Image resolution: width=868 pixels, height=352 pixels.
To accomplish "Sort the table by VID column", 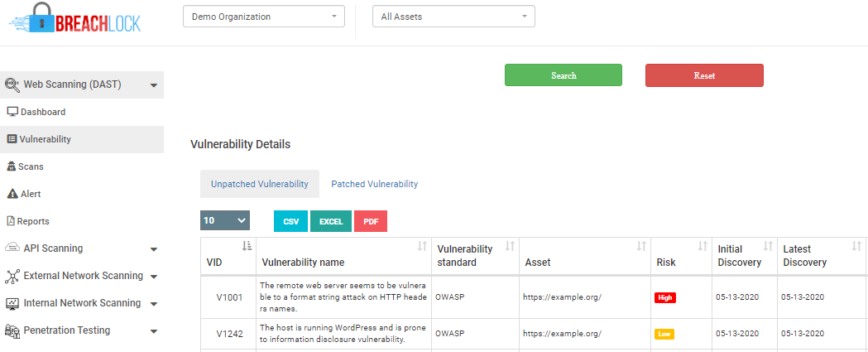I will click(x=247, y=246).
